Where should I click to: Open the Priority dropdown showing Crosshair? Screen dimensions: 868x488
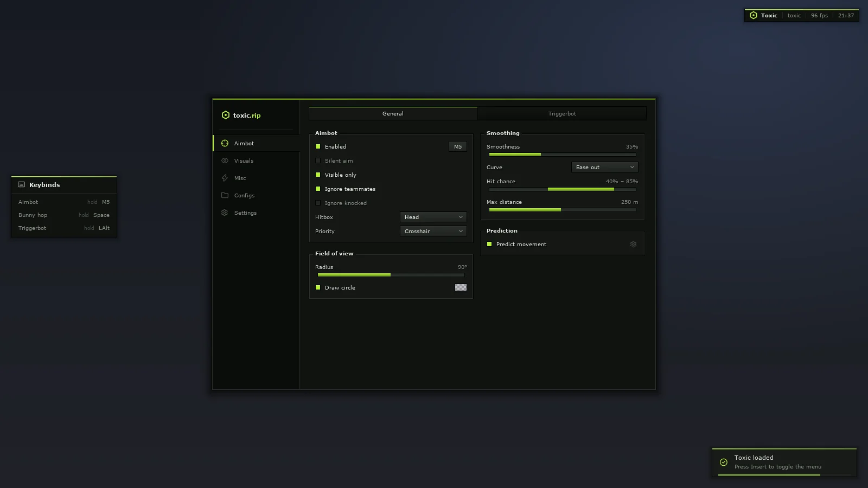(433, 231)
